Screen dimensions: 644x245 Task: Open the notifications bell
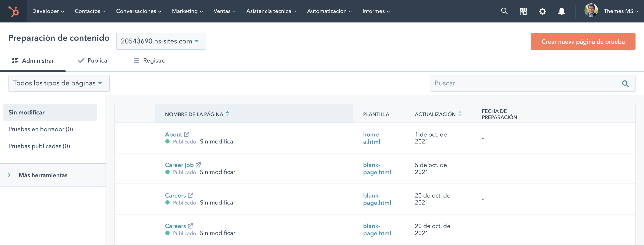[x=562, y=11]
